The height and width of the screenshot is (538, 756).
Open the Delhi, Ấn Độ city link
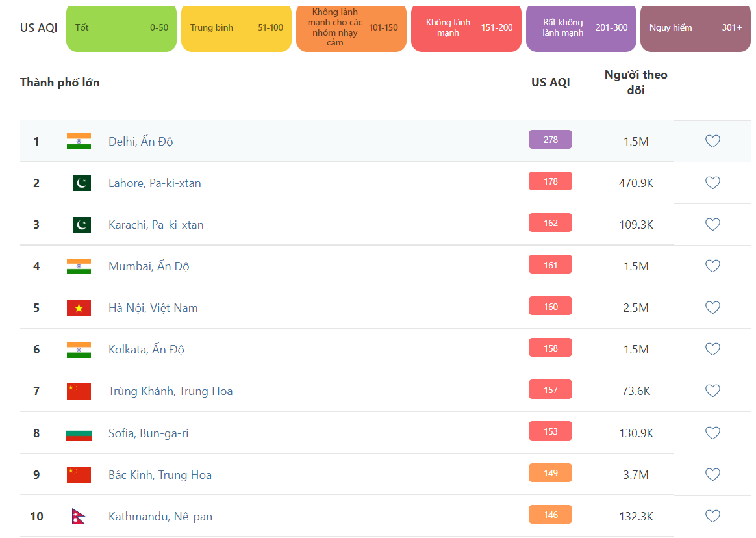(141, 142)
